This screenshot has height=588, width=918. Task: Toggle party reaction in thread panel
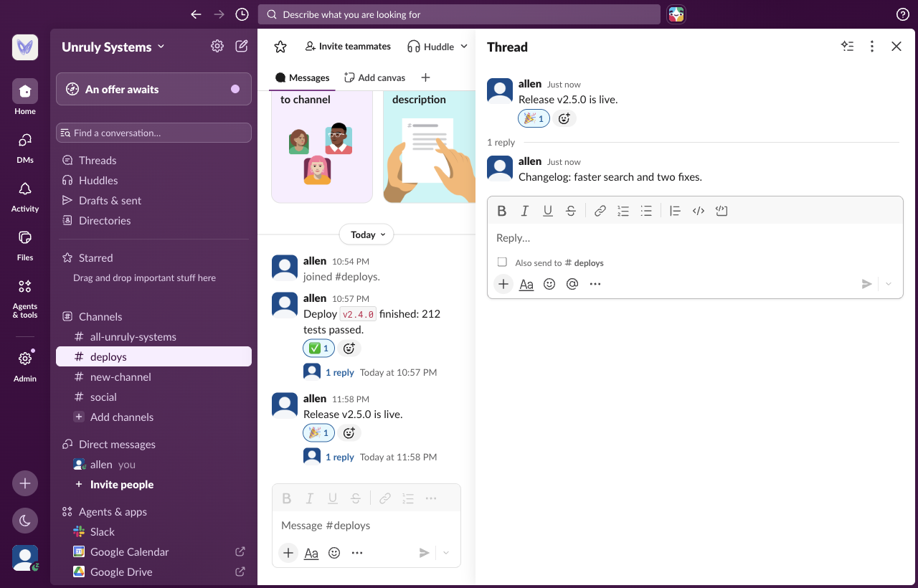[x=534, y=118]
